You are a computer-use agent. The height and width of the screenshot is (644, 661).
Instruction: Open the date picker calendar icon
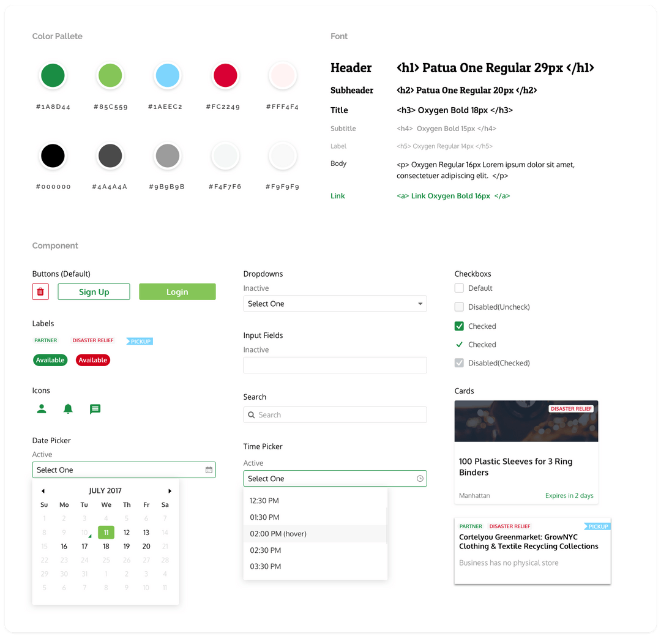[x=209, y=470]
